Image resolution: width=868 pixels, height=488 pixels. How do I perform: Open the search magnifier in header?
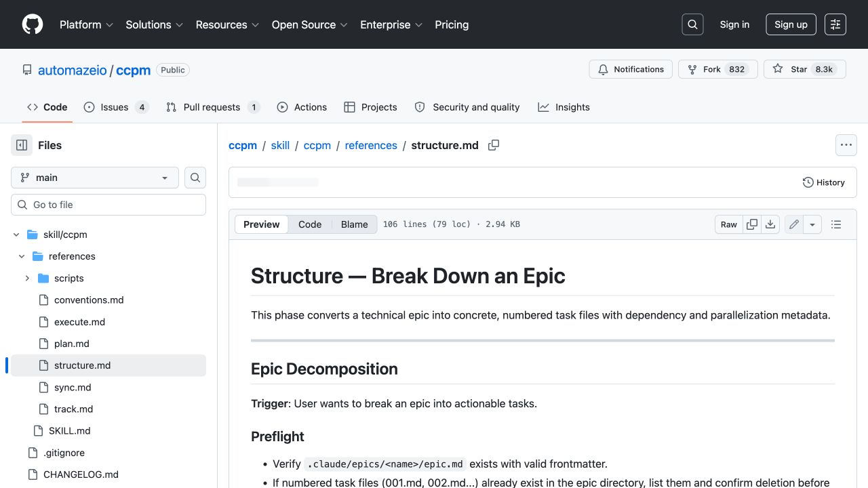click(x=692, y=24)
